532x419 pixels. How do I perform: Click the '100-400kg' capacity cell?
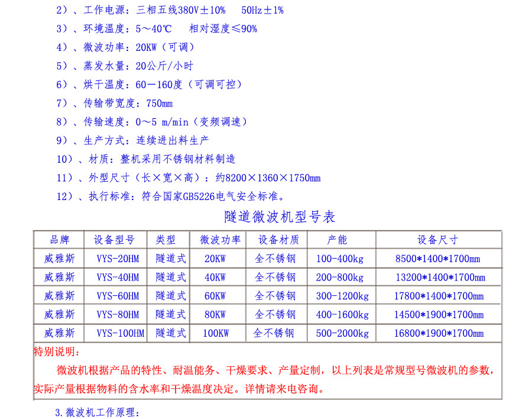[340, 259]
